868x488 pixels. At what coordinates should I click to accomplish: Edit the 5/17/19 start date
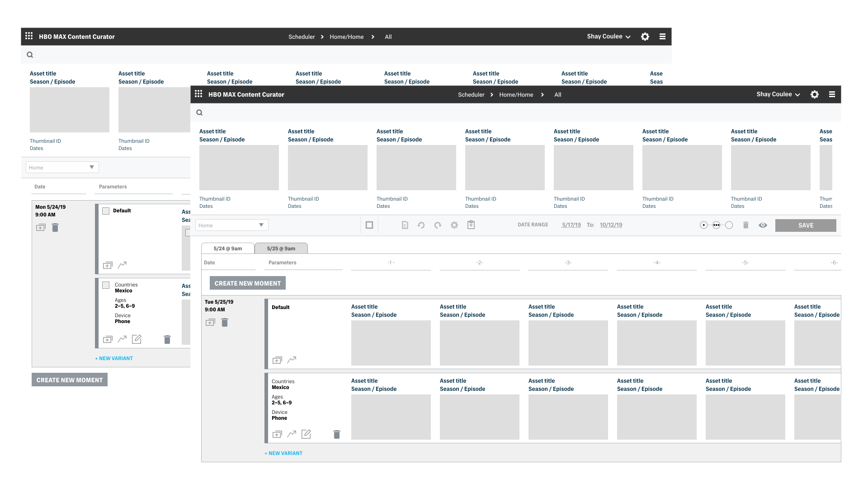571,225
